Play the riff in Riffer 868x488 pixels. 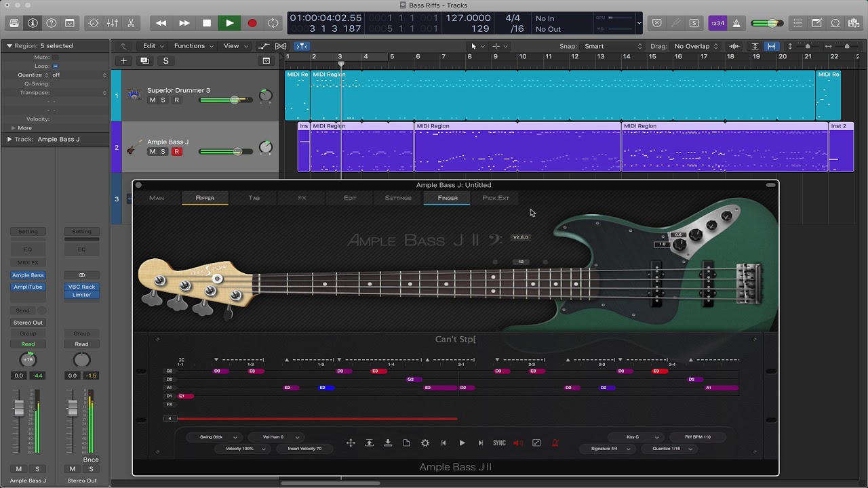tap(462, 443)
